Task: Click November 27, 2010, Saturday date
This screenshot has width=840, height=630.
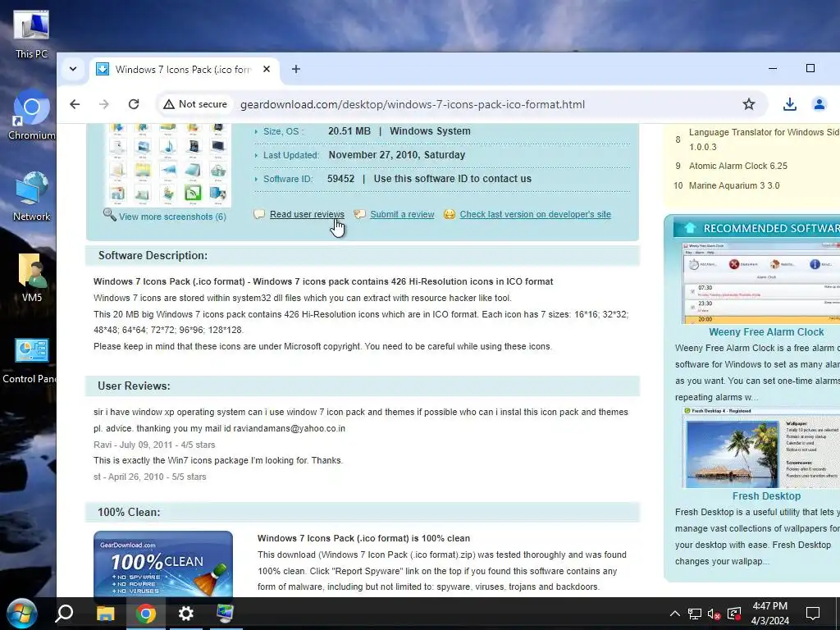Action: click(397, 155)
